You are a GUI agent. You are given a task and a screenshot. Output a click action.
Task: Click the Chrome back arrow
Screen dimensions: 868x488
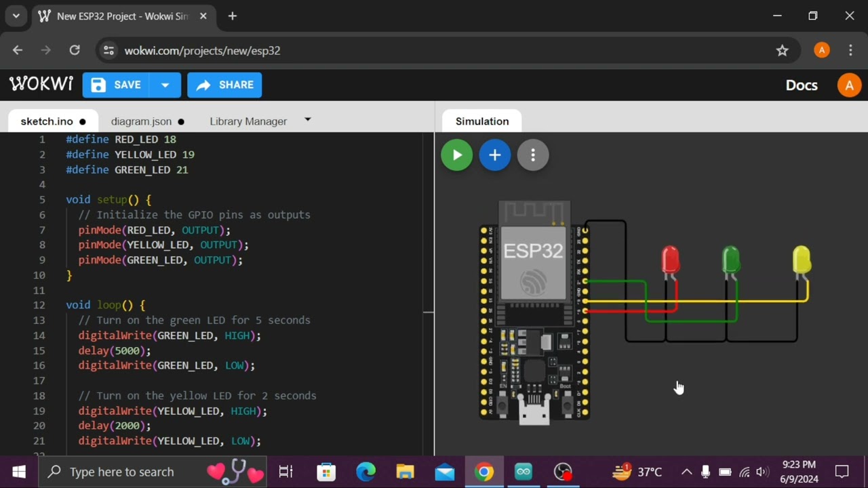point(18,50)
